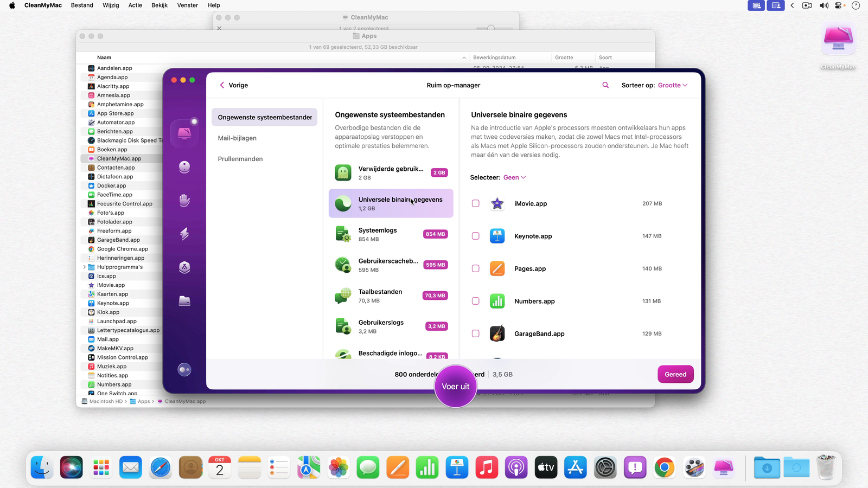
Task: Open the Cleanup module in CleanMyMac sidebar
Action: click(184, 167)
